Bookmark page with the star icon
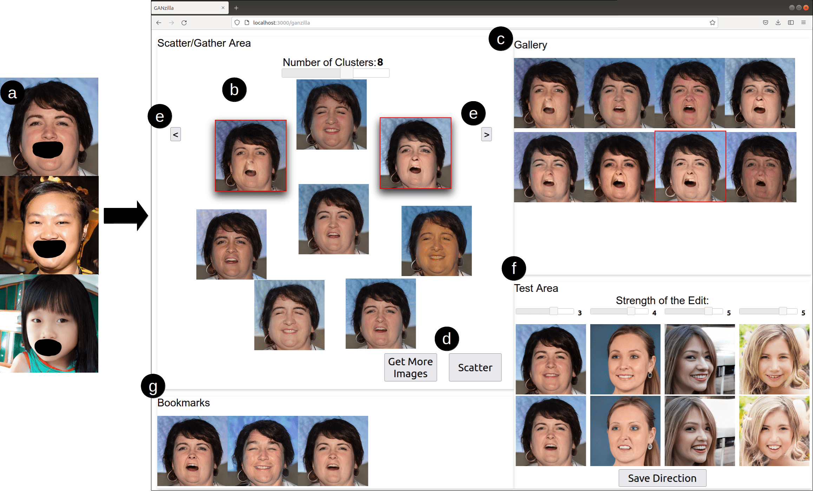 click(712, 22)
